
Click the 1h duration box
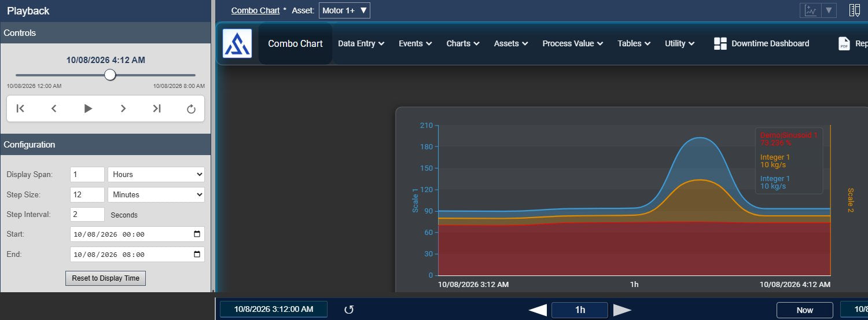(x=580, y=310)
